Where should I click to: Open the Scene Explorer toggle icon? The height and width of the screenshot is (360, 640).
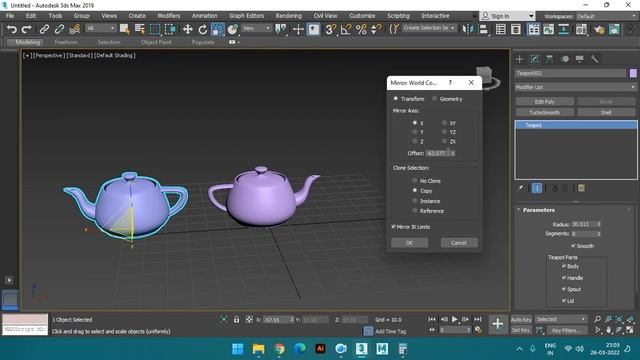tap(501, 29)
